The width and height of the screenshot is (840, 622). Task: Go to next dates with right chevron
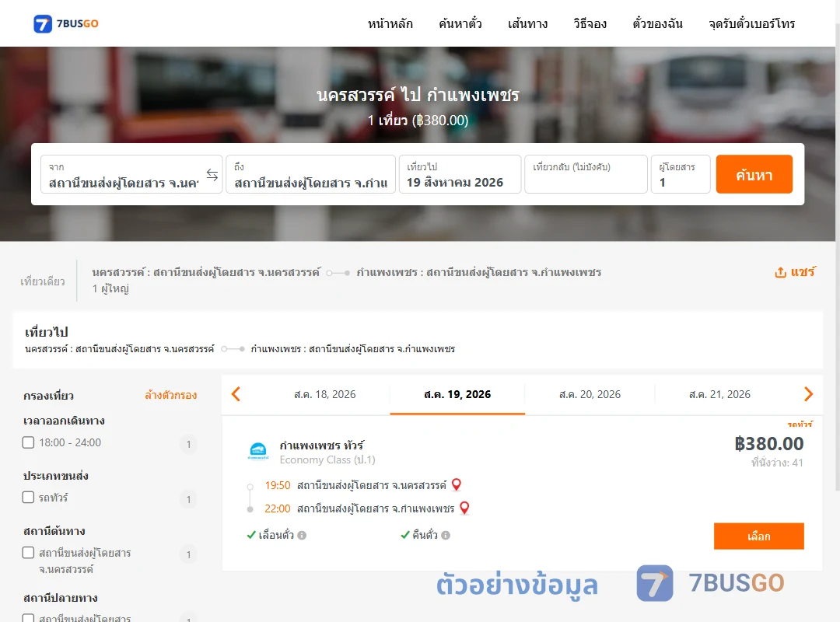click(x=808, y=394)
